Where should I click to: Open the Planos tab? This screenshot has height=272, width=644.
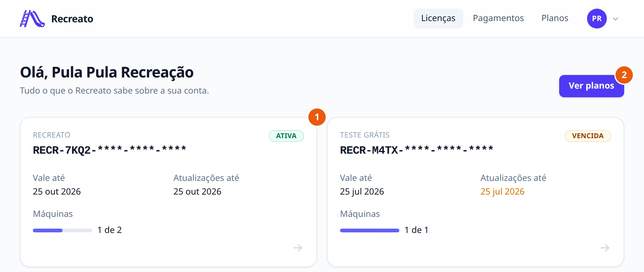tap(555, 18)
